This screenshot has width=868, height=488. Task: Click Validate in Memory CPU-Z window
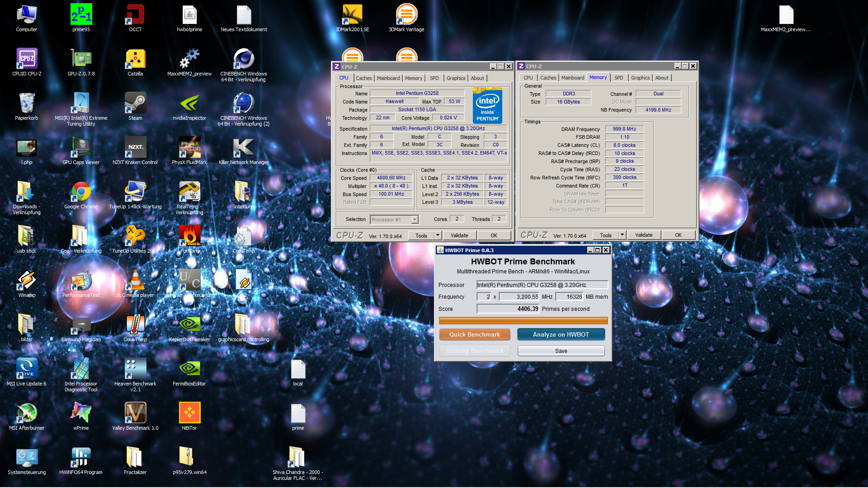(x=644, y=235)
